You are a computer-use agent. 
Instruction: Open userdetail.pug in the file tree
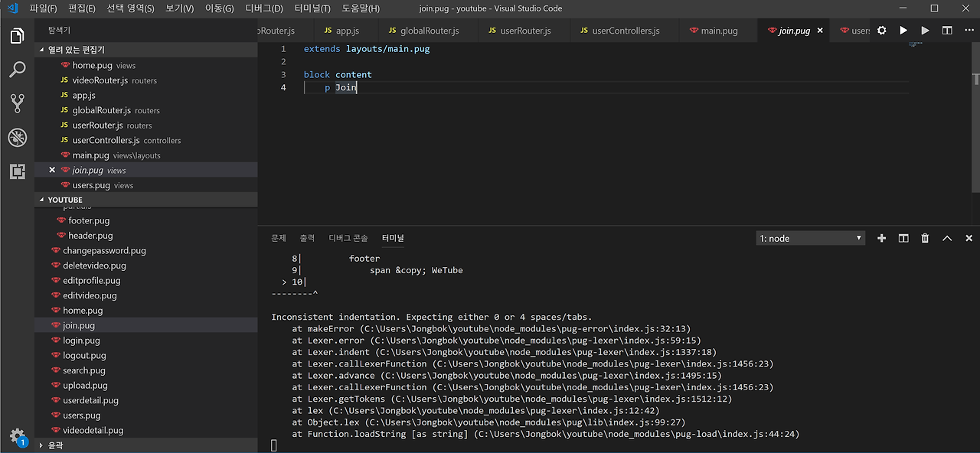coord(145,400)
